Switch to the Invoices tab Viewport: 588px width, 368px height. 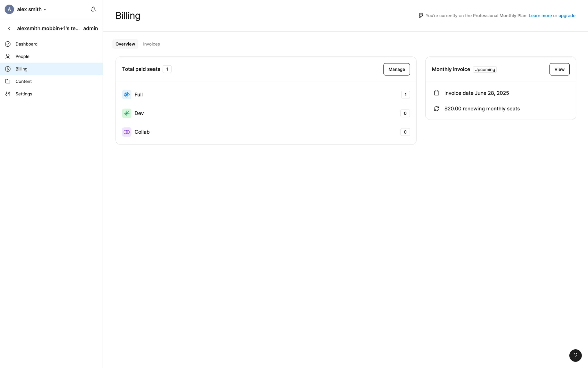[151, 44]
